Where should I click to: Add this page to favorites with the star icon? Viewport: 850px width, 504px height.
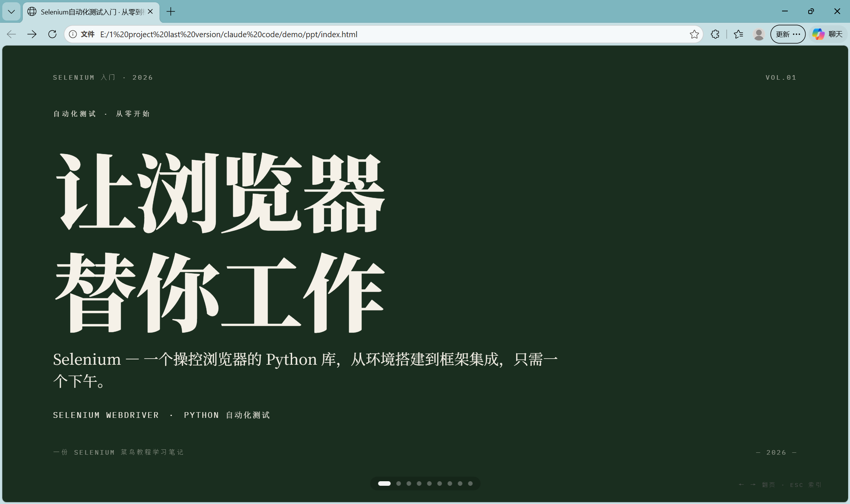pyautogui.click(x=694, y=34)
